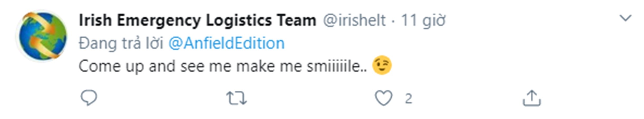
Task: Like the tweet with the heart icon
Action: (x=383, y=98)
